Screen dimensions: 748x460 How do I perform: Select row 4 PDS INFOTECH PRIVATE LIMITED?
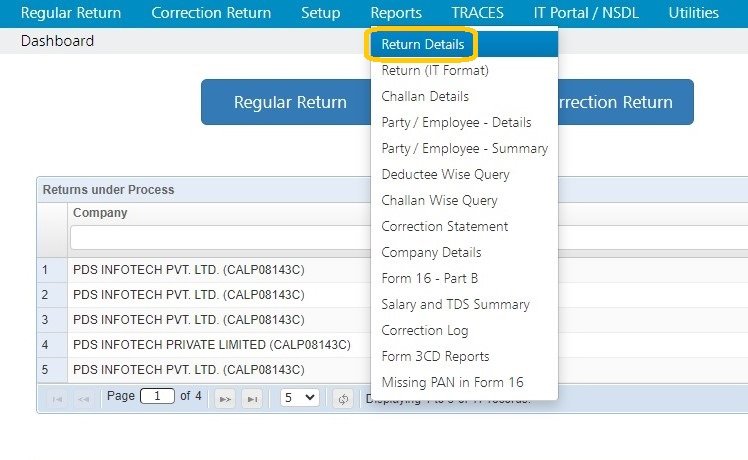pos(212,345)
